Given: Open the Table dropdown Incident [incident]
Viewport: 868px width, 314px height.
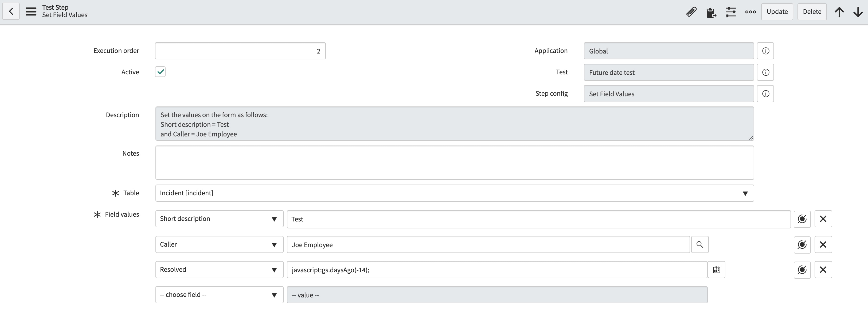Looking at the screenshot, I should (x=455, y=193).
